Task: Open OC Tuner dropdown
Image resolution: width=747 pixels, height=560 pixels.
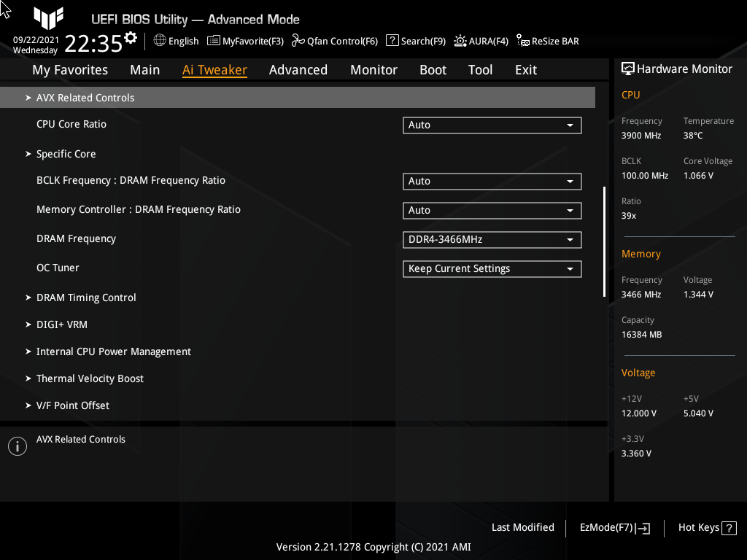Action: (492, 268)
